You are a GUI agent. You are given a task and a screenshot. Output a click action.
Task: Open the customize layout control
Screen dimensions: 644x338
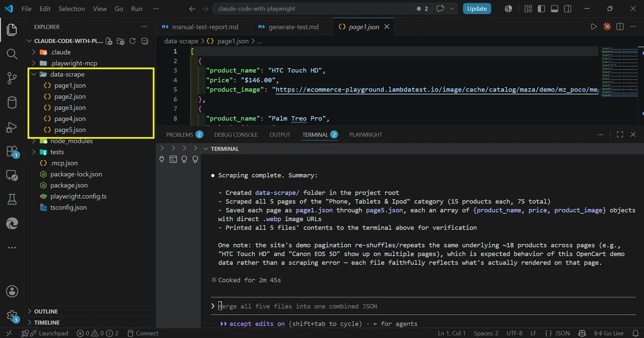click(528, 8)
